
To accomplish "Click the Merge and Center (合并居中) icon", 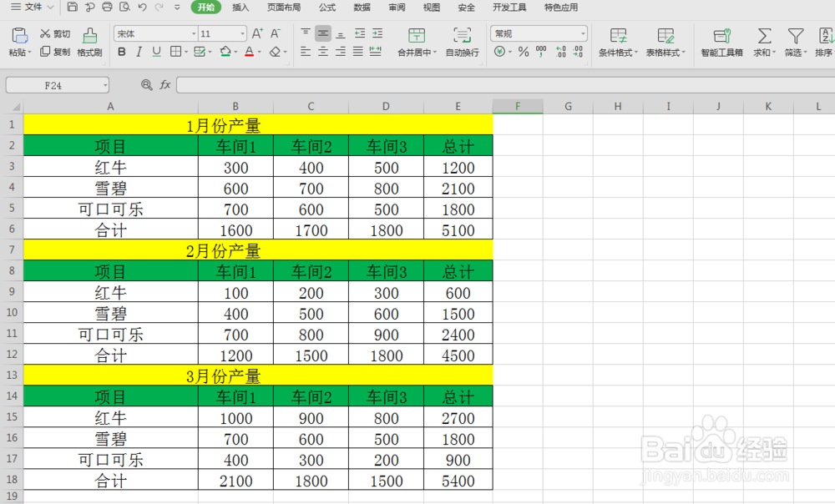I will pyautogui.click(x=417, y=36).
